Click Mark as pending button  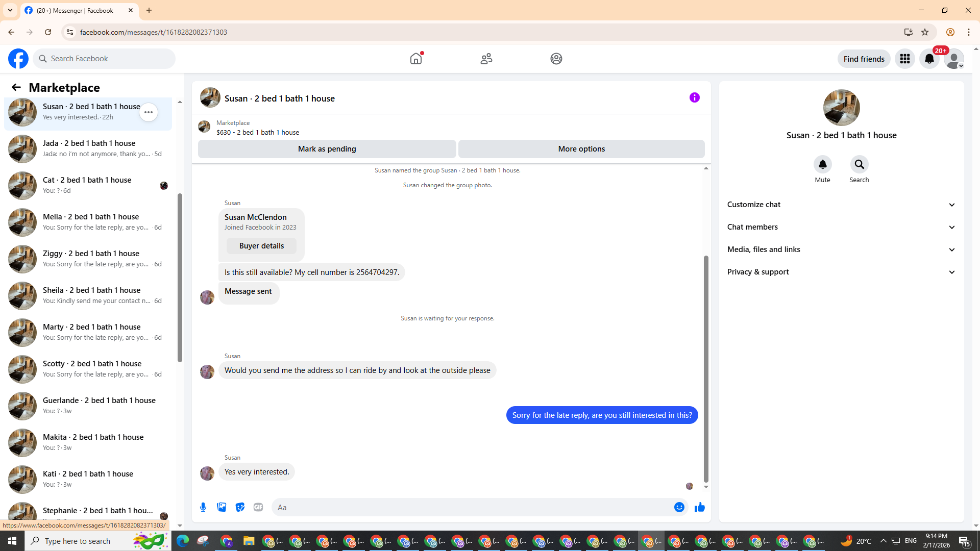click(327, 149)
